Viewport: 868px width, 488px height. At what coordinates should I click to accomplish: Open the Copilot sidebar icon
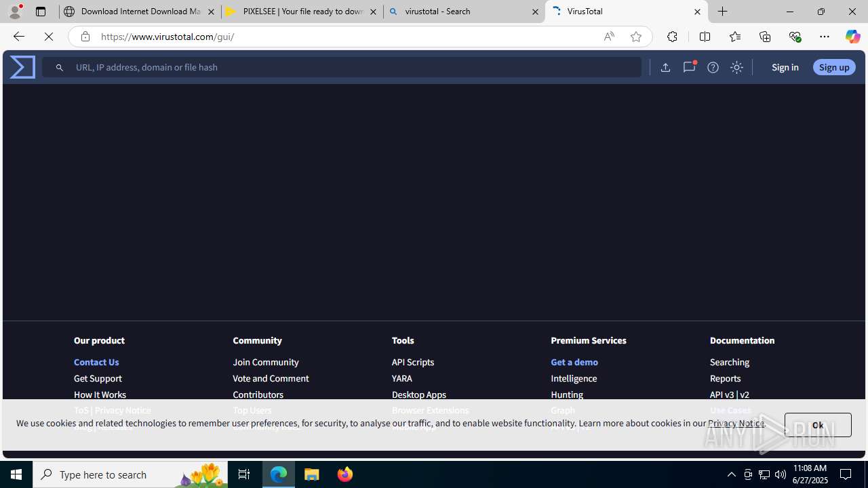[x=852, y=37]
